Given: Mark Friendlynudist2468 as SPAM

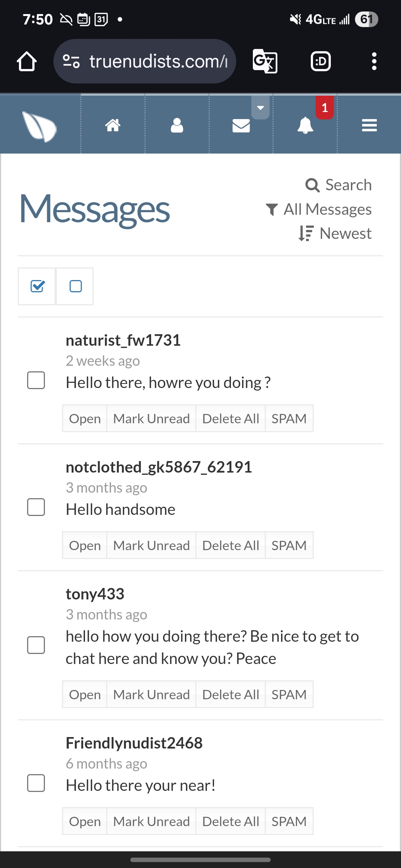Looking at the screenshot, I should 289,821.
